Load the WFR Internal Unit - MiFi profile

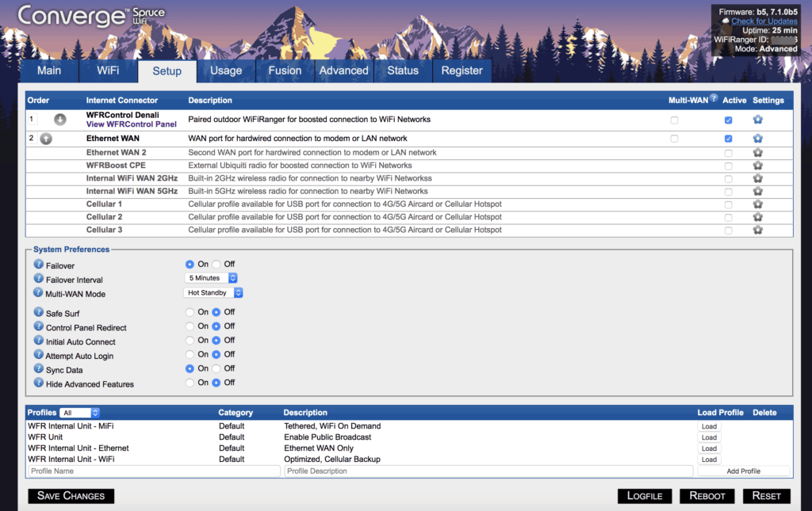[709, 427]
